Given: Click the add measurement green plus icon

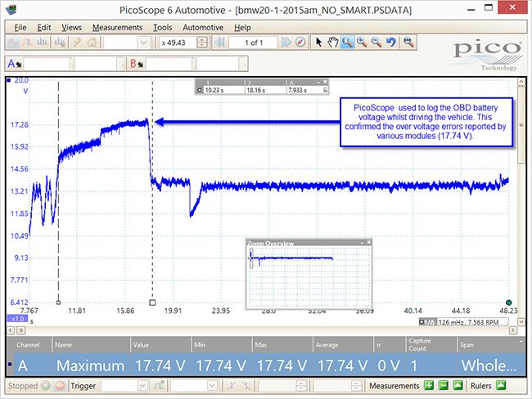Looking at the screenshot, I should click(x=429, y=385).
